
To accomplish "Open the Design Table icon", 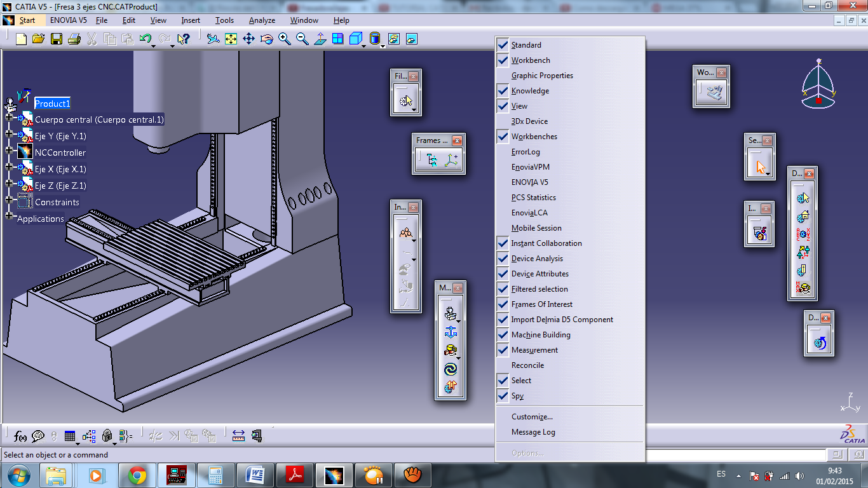I will tap(70, 436).
